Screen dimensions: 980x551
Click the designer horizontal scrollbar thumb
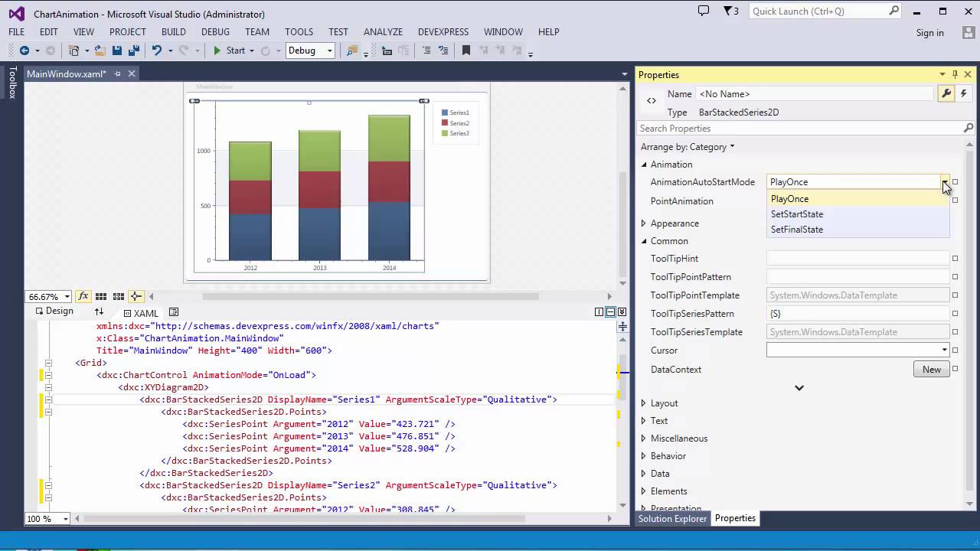point(370,296)
